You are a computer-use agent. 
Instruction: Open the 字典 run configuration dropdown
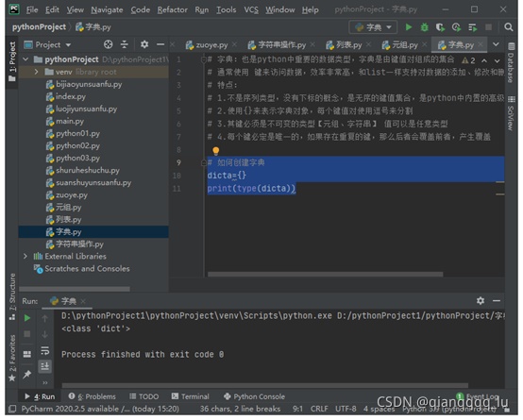(x=373, y=27)
